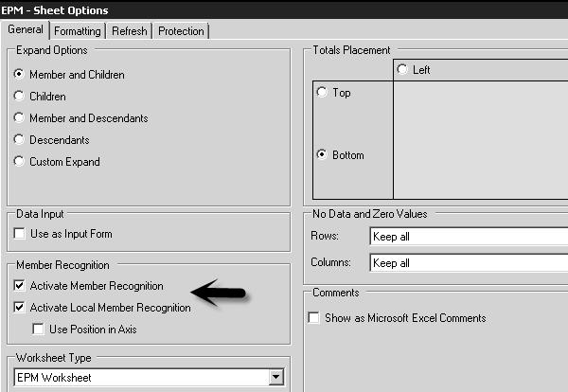
Task: Open the Worksheet Type dropdown arrow
Action: [x=275, y=378]
